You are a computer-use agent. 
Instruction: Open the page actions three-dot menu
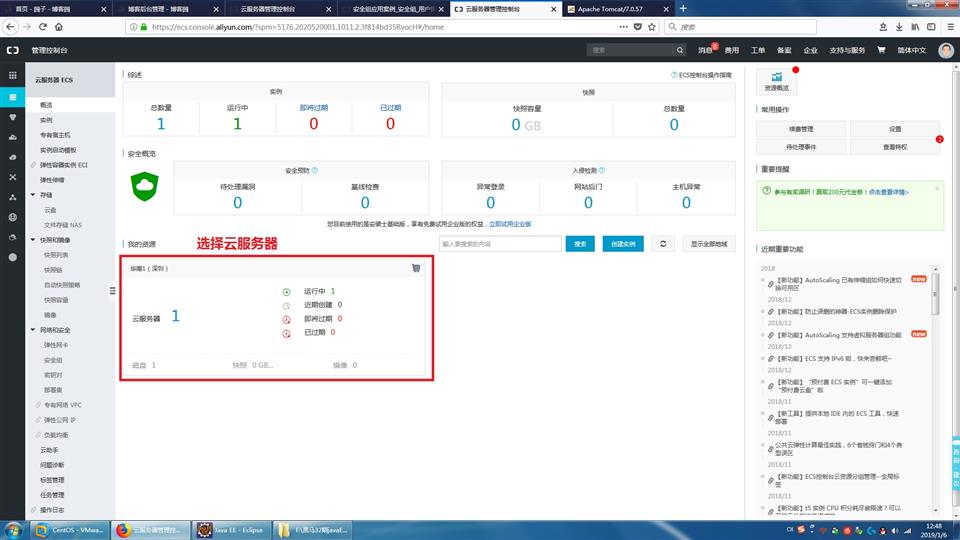(x=623, y=27)
